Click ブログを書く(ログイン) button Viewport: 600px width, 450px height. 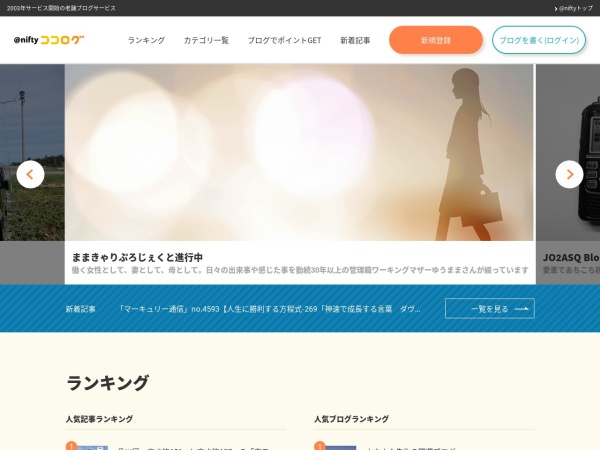tap(539, 40)
